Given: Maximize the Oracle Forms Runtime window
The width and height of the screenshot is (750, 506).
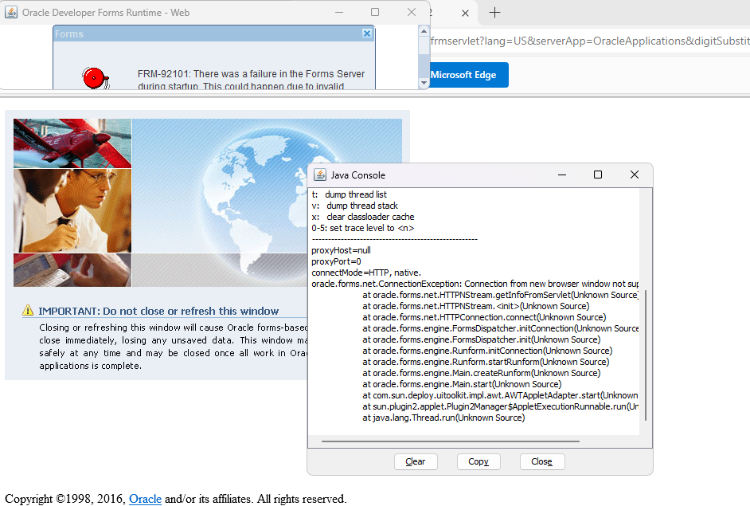Looking at the screenshot, I should 374,12.
